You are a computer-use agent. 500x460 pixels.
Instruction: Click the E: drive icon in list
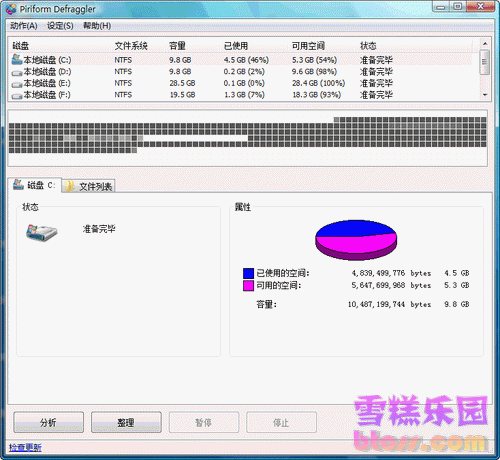[x=17, y=84]
